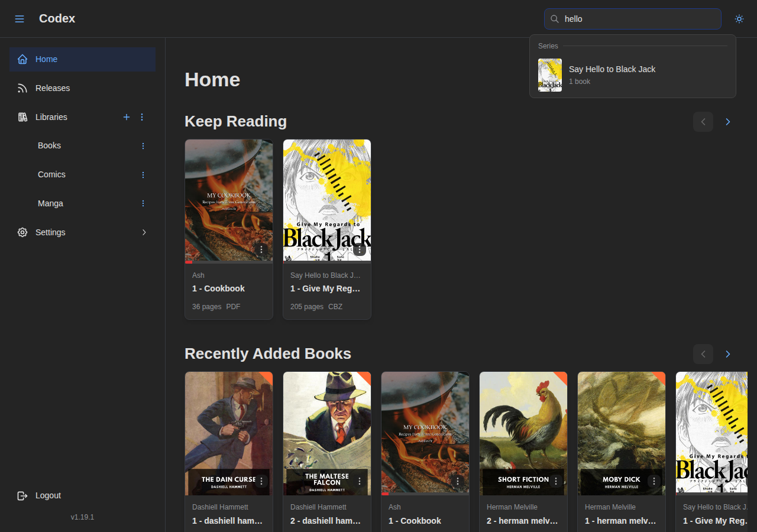Click '36 pages' text on Cookbook card
This screenshot has height=532, width=757.
206,307
